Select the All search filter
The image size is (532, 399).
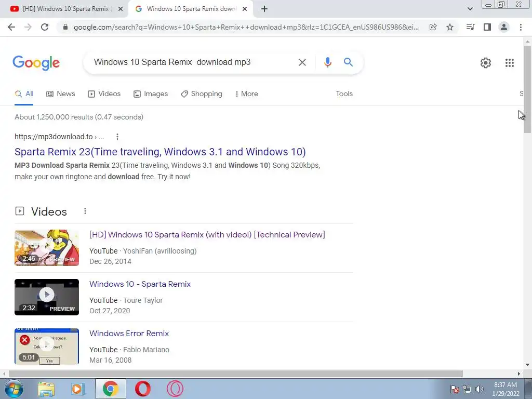click(x=24, y=94)
